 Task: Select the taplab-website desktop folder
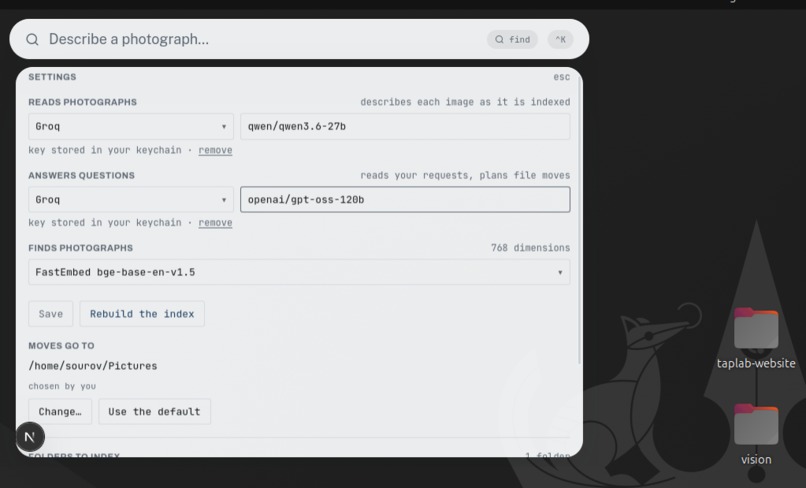756,338
